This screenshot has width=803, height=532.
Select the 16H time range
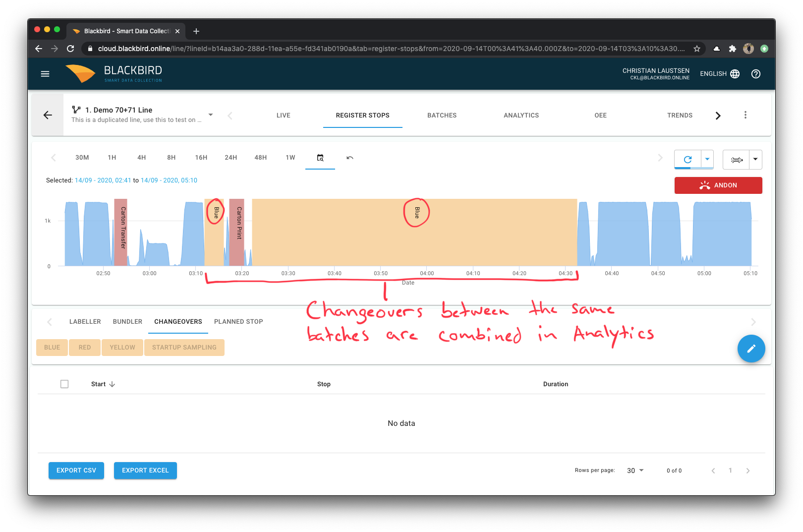click(201, 158)
